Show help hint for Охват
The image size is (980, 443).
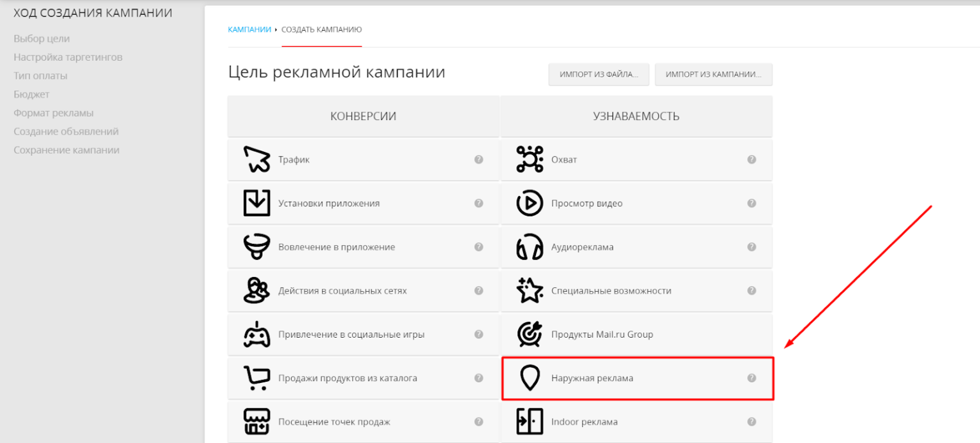[x=751, y=160]
